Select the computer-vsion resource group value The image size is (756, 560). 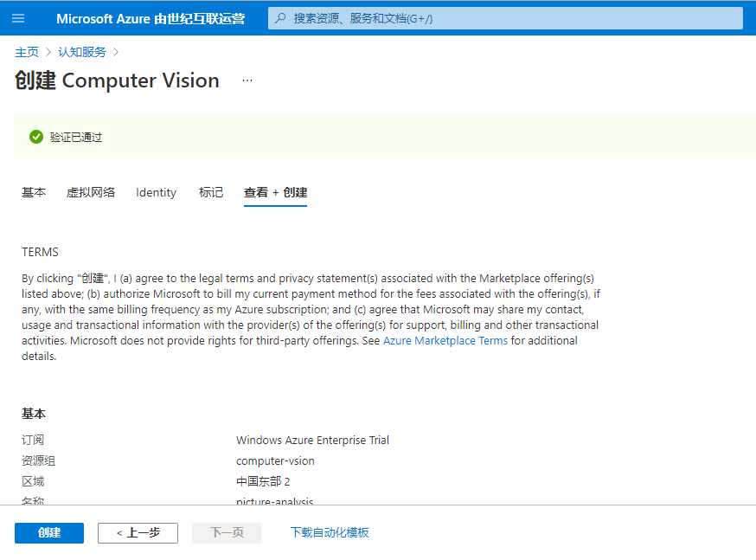pyautogui.click(x=275, y=461)
